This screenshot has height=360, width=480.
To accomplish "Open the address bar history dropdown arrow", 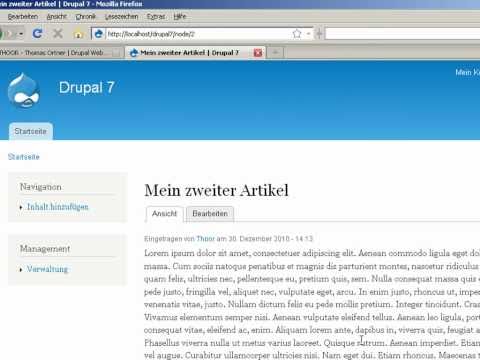I will [x=308, y=34].
